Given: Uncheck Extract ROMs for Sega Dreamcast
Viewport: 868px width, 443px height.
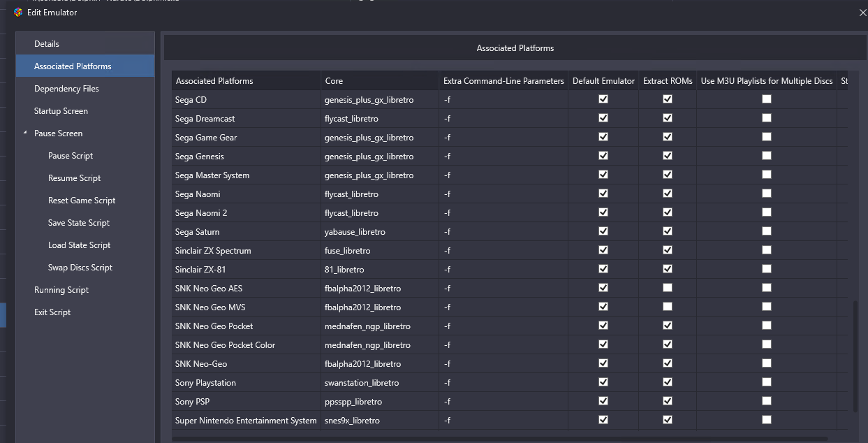Looking at the screenshot, I should coord(668,118).
